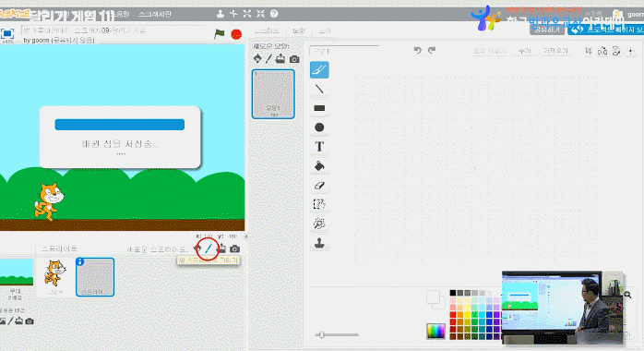Screen dimensions: 644x351
Task: Crop the costume using the crop icon
Action: coord(589,51)
